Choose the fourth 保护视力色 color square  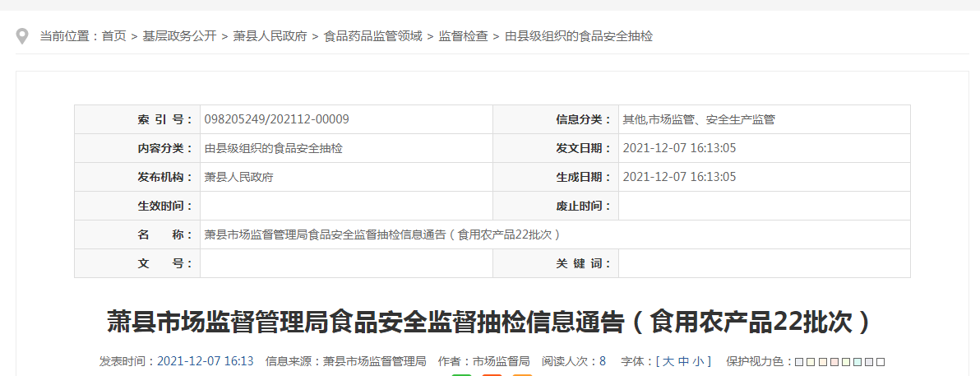pyautogui.click(x=834, y=362)
